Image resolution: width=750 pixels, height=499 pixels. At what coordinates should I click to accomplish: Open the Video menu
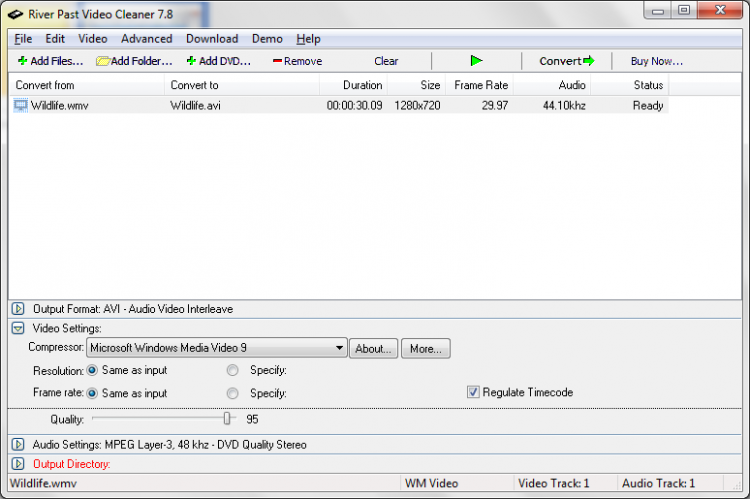[x=93, y=39]
